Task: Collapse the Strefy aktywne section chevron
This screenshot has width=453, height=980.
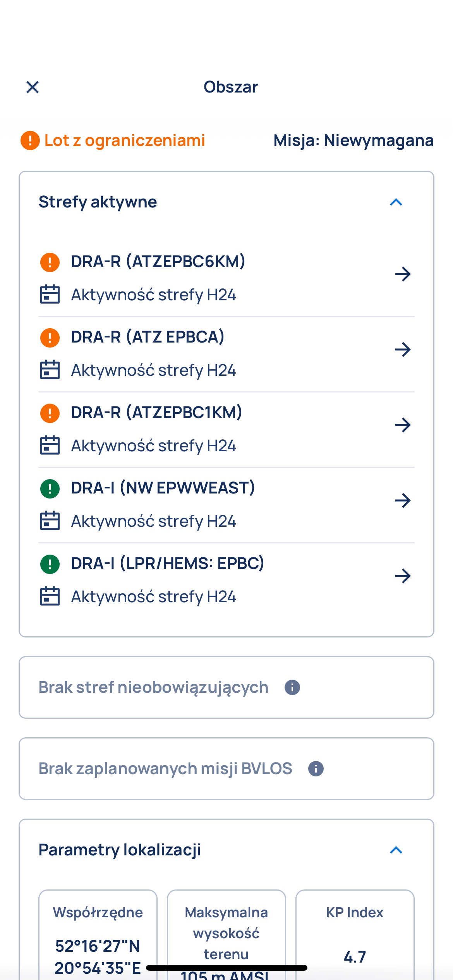Action: coord(396,202)
